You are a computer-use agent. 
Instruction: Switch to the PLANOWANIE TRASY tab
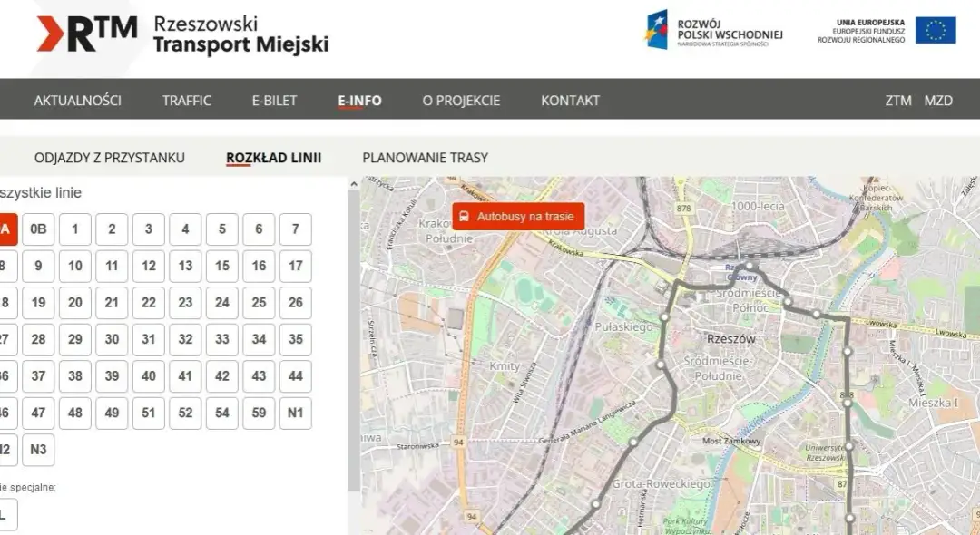(424, 158)
